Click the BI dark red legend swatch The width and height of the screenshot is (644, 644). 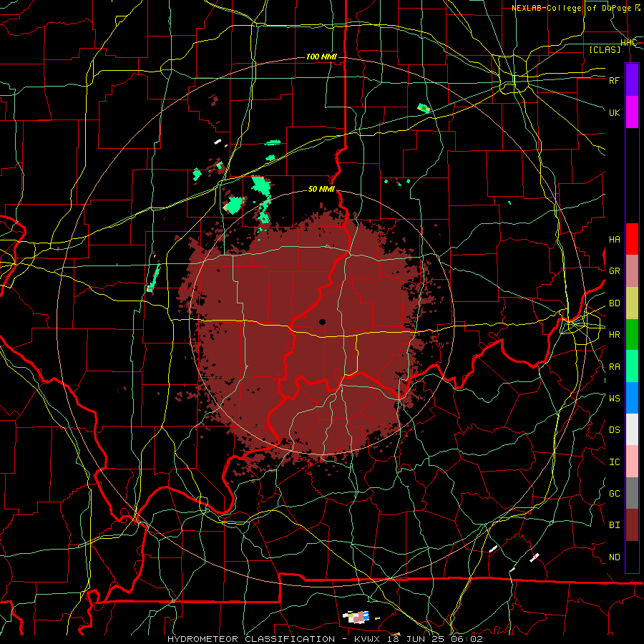click(632, 525)
